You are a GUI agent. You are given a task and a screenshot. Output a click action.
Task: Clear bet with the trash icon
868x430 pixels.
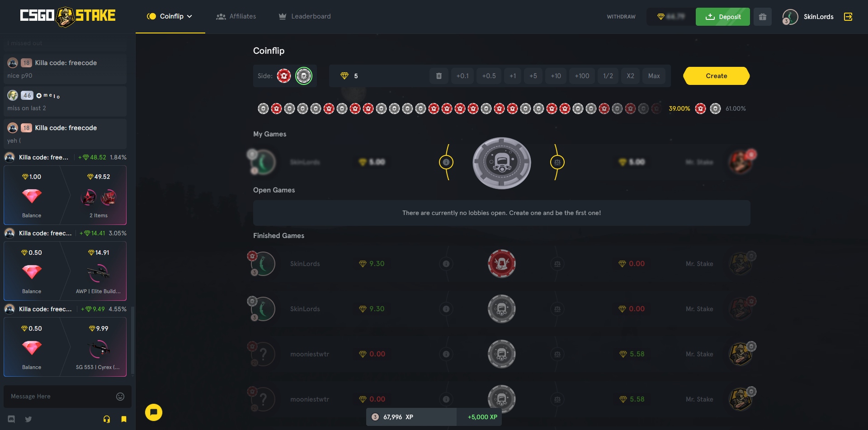[439, 76]
